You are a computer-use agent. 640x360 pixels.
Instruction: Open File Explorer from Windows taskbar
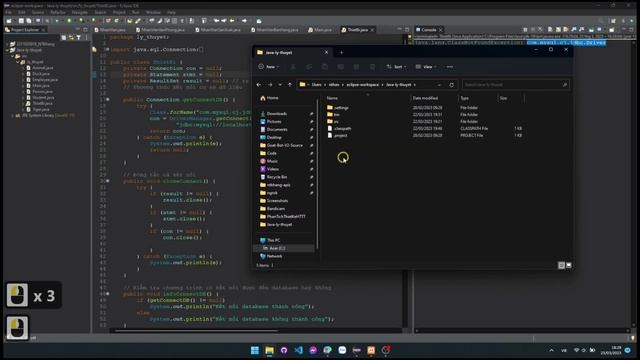coord(269,350)
